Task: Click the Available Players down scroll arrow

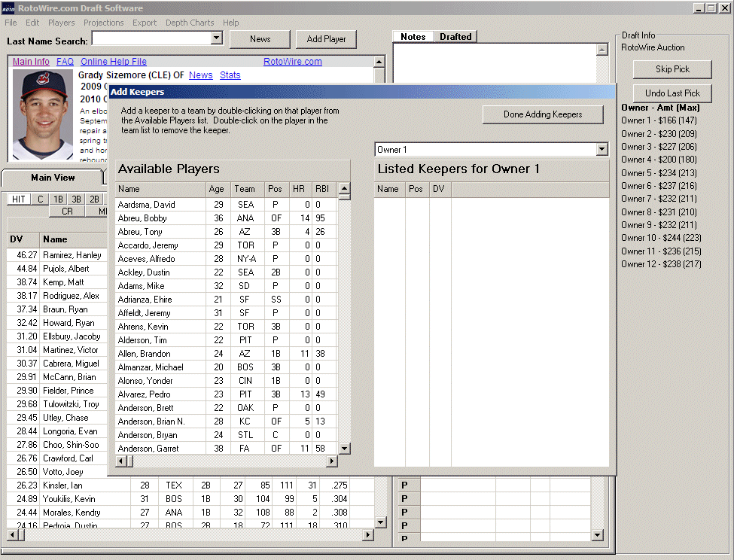Action: tap(343, 448)
